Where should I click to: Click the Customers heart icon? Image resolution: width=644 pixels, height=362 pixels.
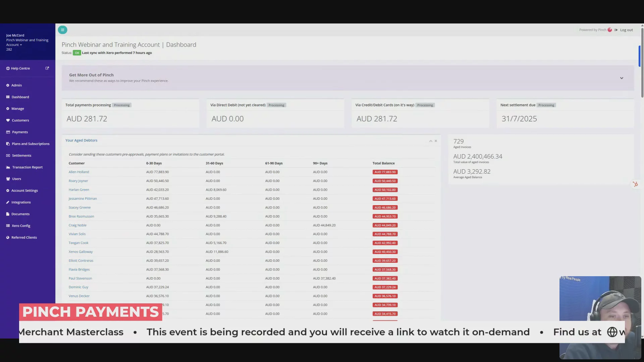(x=8, y=120)
